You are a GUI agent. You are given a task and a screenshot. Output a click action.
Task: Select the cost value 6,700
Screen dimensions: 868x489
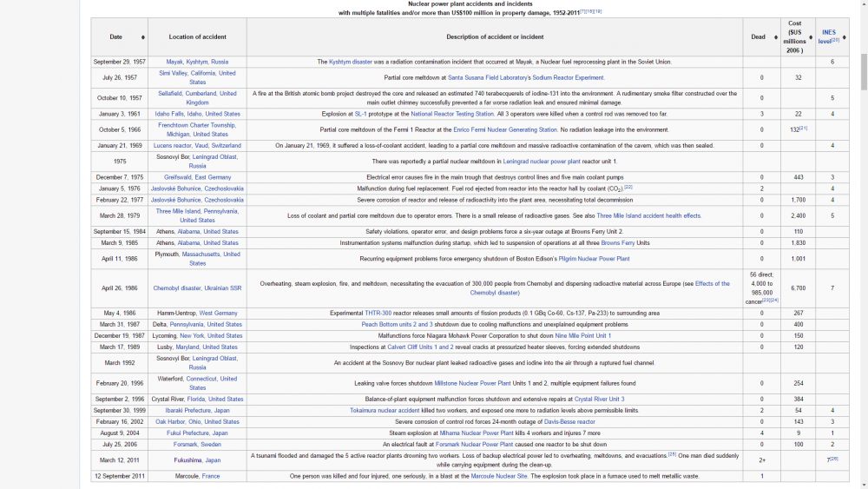(x=799, y=288)
